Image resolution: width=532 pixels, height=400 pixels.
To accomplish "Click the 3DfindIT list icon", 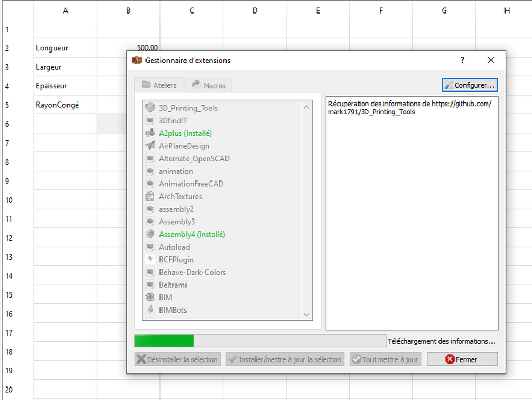I will click(150, 120).
